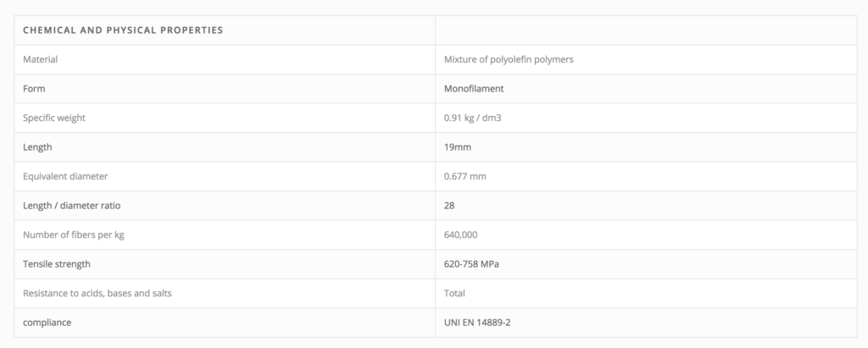Click the Mixture of polyolefin polymers value
The height and width of the screenshot is (348, 868).
pyautogui.click(x=509, y=59)
